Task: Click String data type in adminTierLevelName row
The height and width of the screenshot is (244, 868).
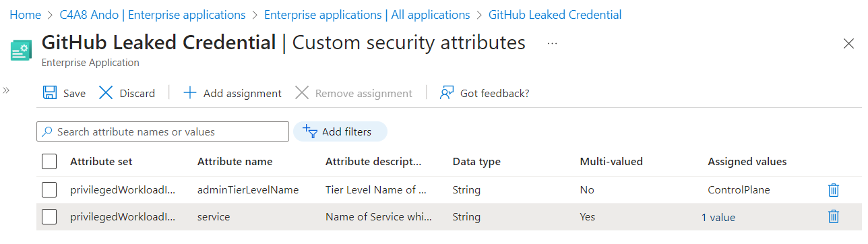Action: click(466, 190)
